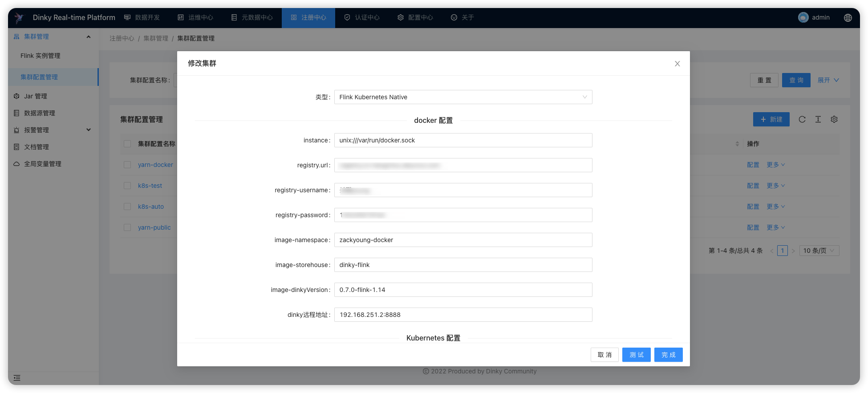Screen dimensions: 868x393
Task: Close the 修改集群 dialog
Action: coord(677,64)
